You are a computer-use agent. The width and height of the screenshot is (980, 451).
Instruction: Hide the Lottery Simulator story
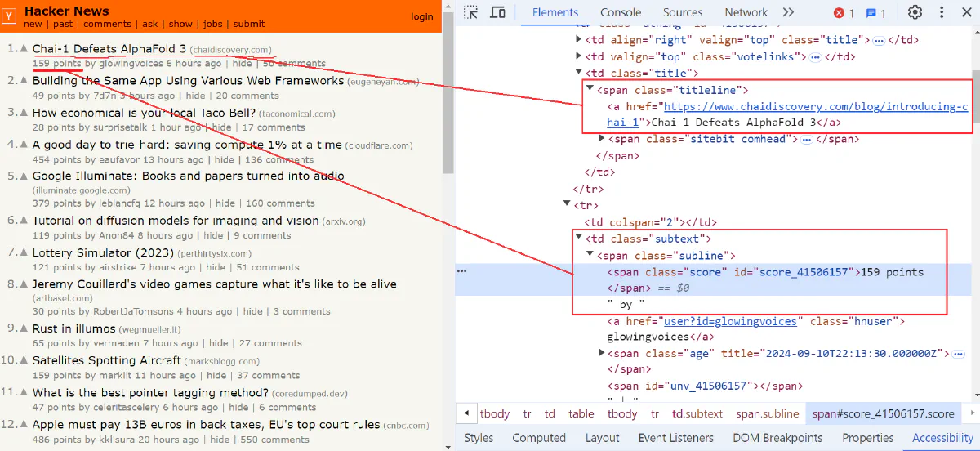[216, 267]
